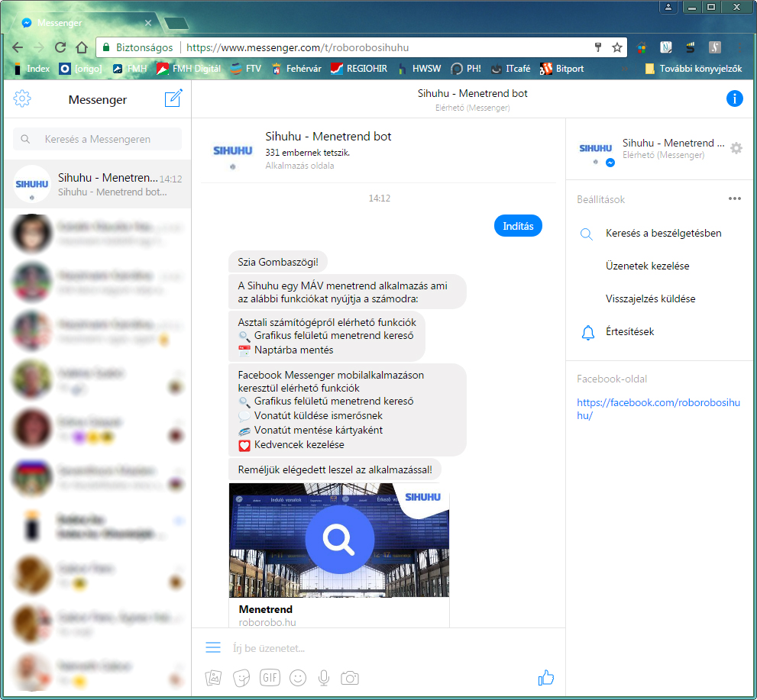Image resolution: width=757 pixels, height=700 pixels.
Task: Click the SIHUHU logo in conversation header
Action: [233, 151]
